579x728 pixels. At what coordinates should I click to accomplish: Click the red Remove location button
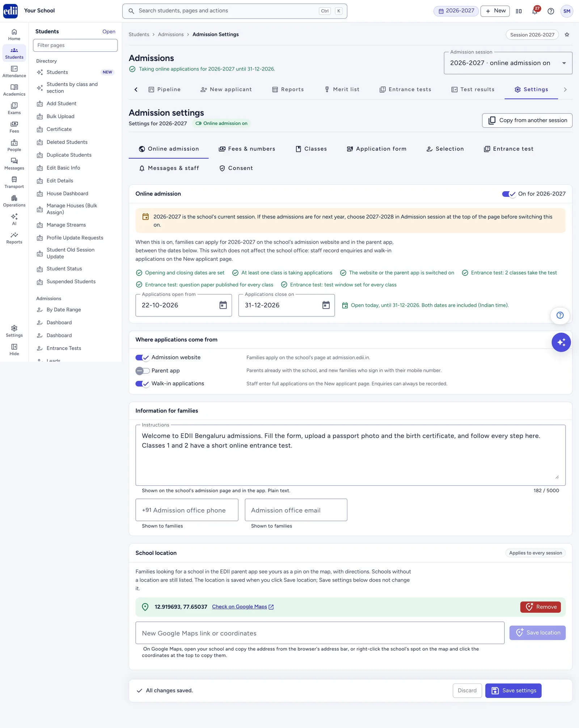click(x=540, y=607)
